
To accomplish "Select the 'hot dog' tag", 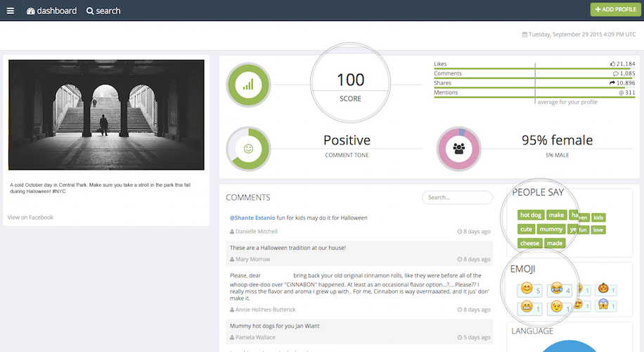I will [531, 215].
